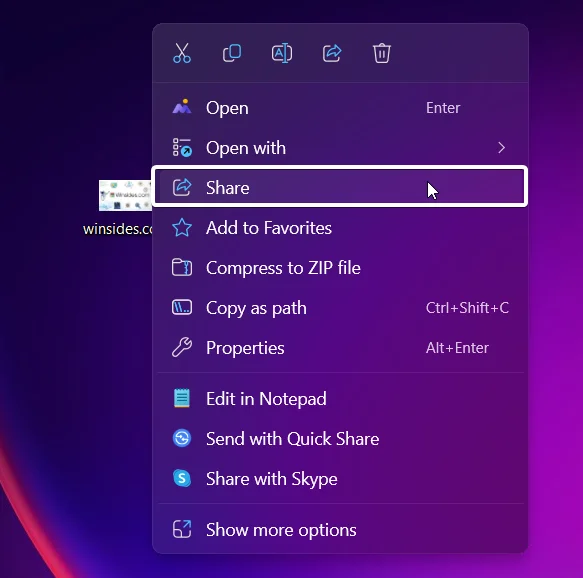Screen dimensions: 583x578
Task: Click the Alt+Enter shortcut text
Action: [457, 348]
